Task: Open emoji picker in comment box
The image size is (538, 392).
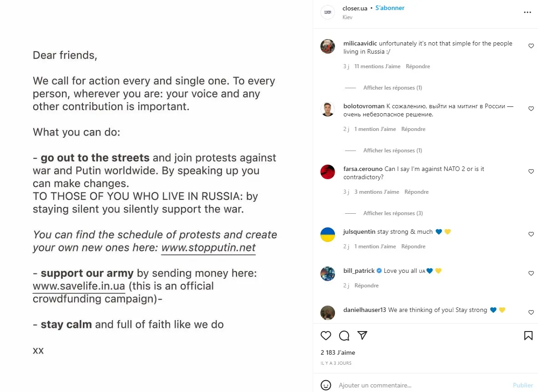Action: point(326,385)
